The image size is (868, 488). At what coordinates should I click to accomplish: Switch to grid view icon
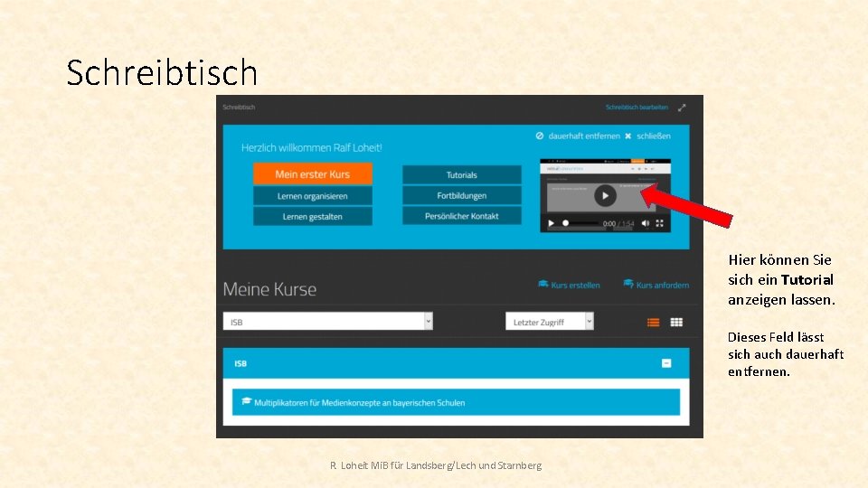click(676, 323)
